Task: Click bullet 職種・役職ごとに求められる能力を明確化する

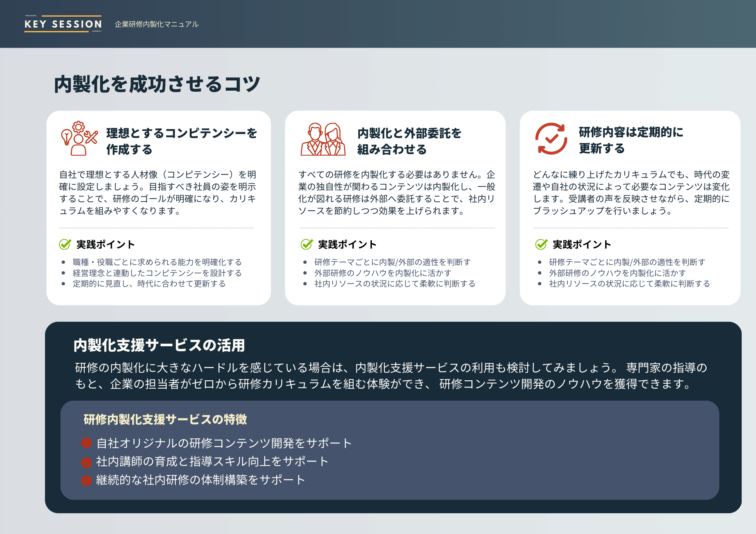Action: [x=157, y=262]
